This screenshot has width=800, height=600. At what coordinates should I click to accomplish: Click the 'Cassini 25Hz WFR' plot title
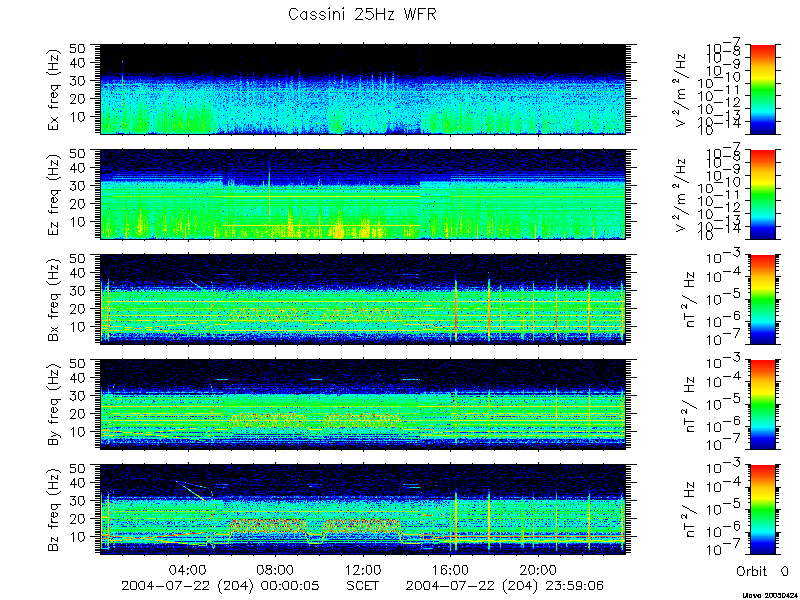[x=362, y=15]
